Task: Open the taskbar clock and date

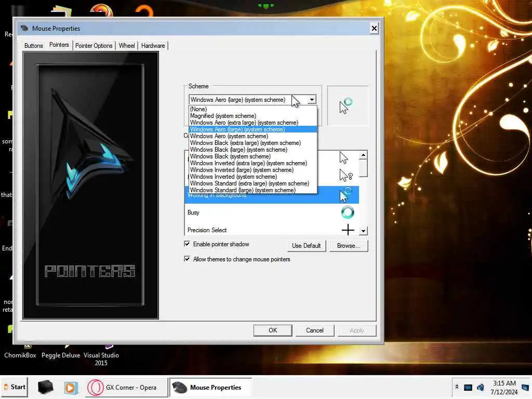Action: click(x=504, y=388)
